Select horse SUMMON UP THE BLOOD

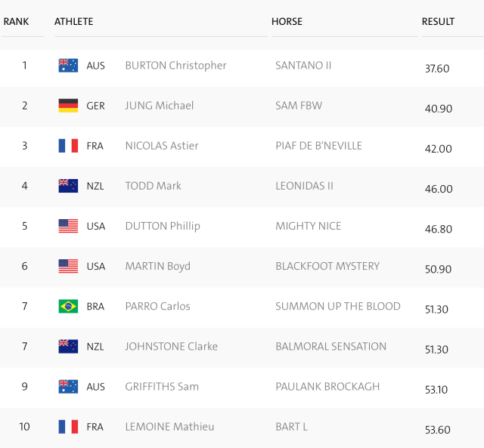(338, 306)
